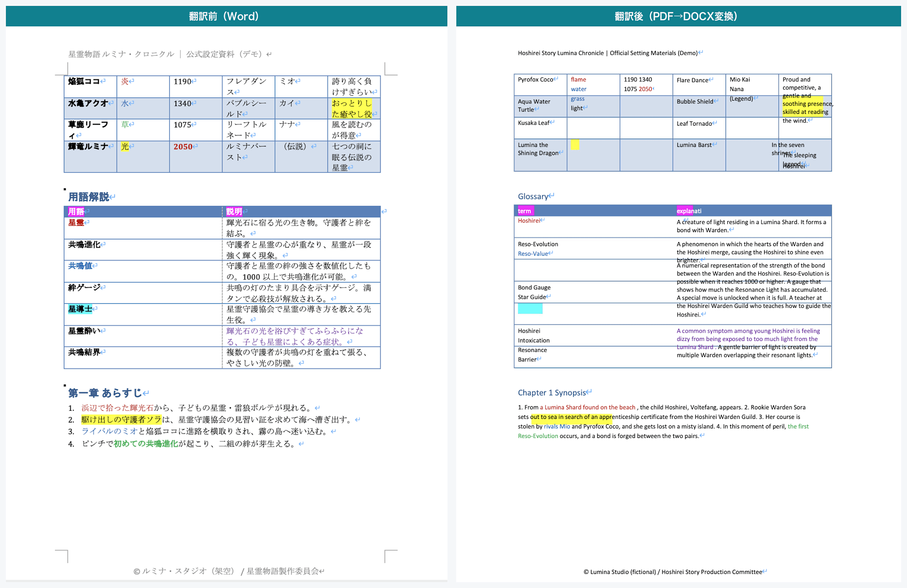Click the blue phrase ライバルのミオ
The image size is (907, 588).
[x=110, y=431]
